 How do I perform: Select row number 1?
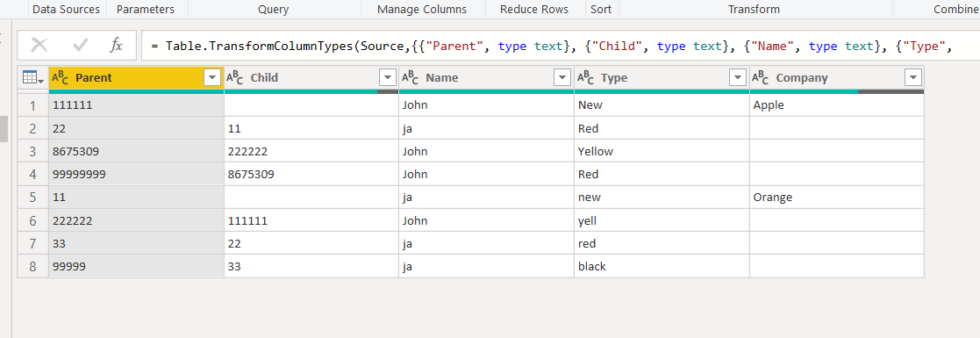(x=32, y=105)
